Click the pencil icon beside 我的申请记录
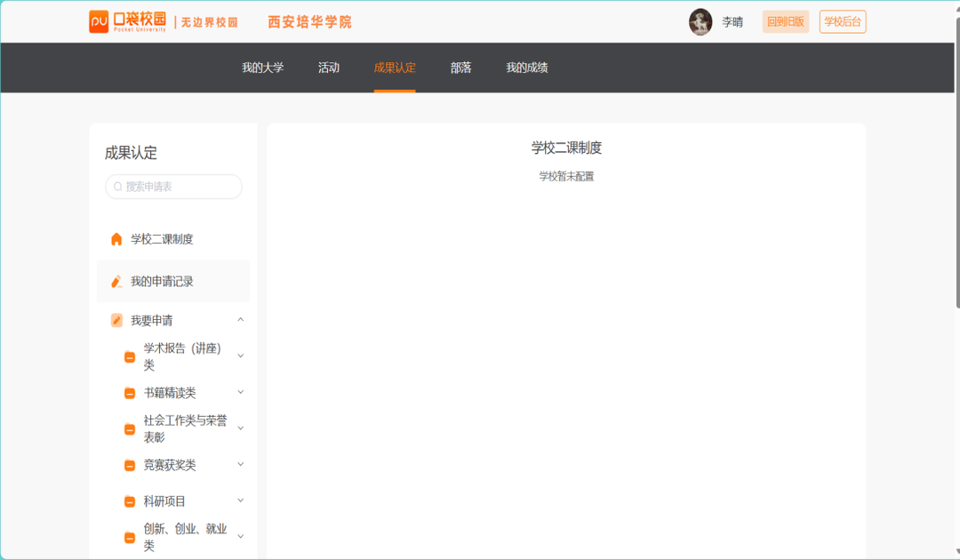Viewport: 960px width, 560px height. tap(116, 282)
